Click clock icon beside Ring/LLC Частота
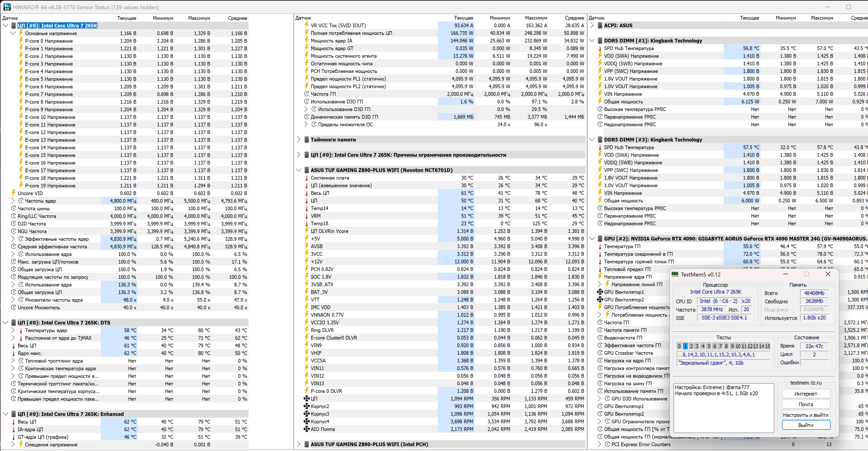The width and height of the screenshot is (868, 451). tap(13, 216)
